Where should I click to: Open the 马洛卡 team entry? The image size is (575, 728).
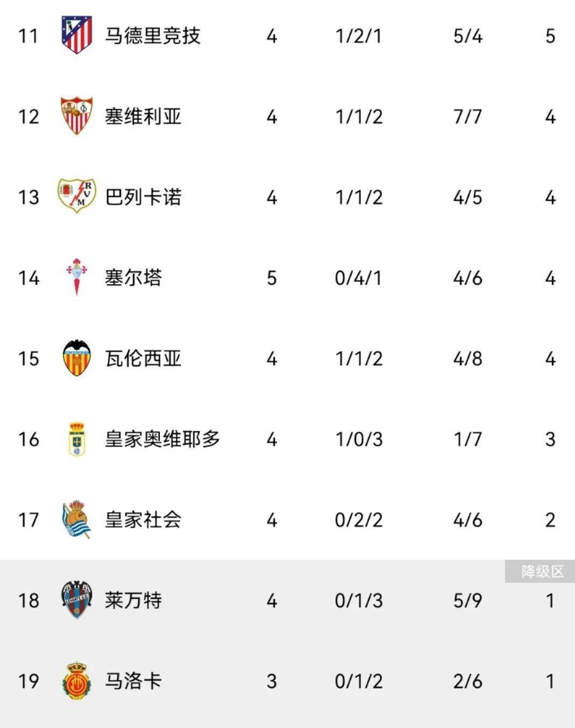(x=133, y=681)
